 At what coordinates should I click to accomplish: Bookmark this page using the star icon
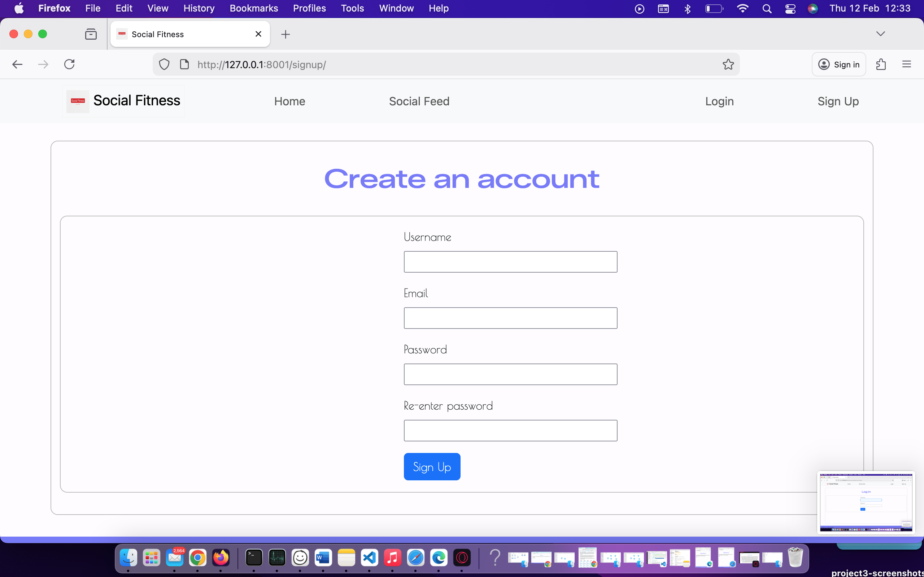tap(728, 64)
